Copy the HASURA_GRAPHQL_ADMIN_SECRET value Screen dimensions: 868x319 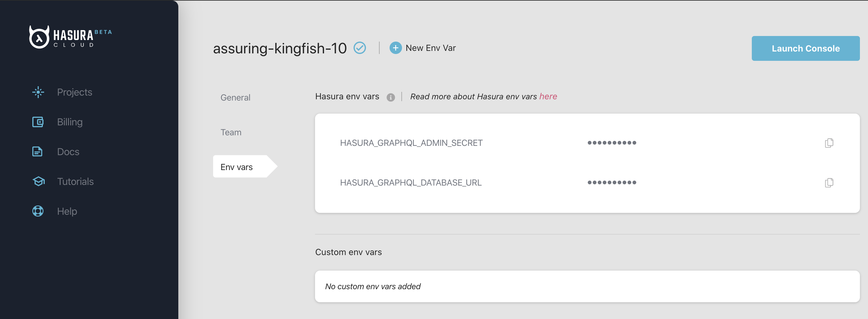pyautogui.click(x=829, y=143)
